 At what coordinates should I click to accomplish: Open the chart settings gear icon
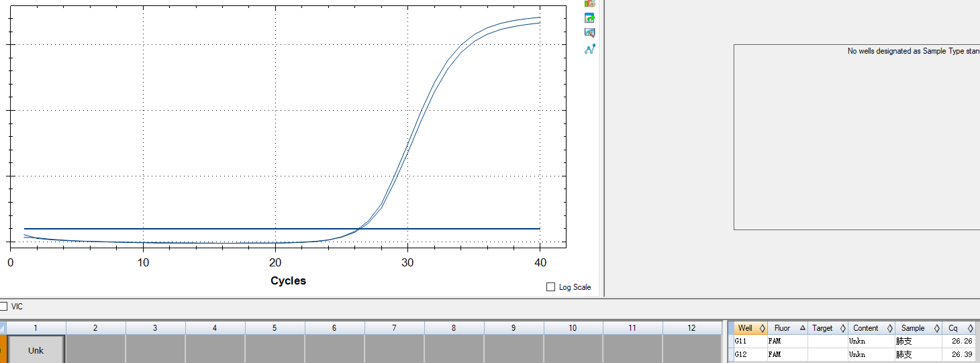(x=590, y=3)
